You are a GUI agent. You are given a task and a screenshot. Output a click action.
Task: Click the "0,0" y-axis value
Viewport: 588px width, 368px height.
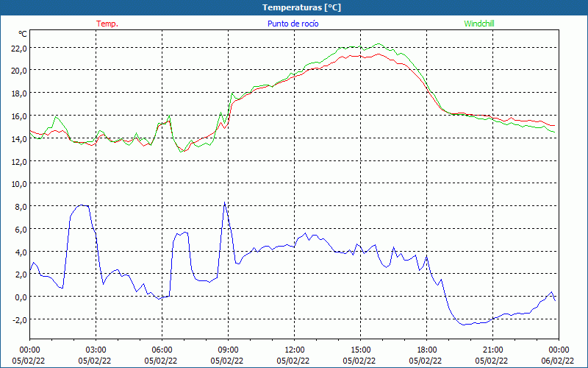coord(21,297)
